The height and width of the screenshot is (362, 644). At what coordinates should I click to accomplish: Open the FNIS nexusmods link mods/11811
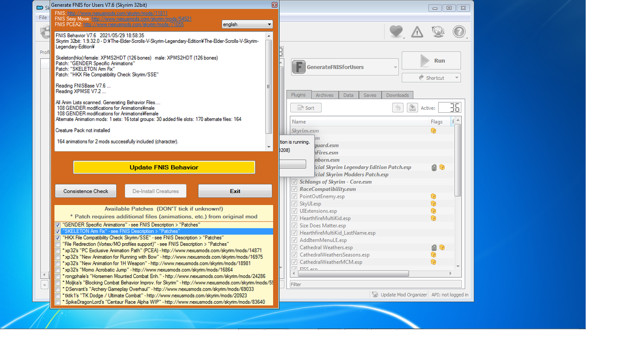click(118, 13)
